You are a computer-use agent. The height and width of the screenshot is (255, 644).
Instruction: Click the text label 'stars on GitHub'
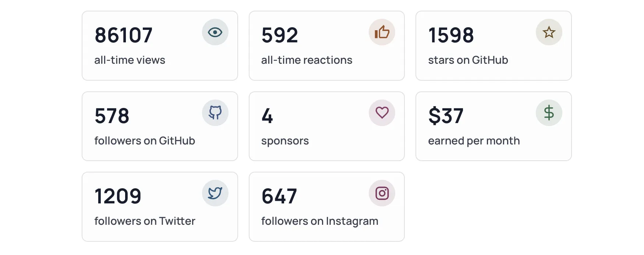[x=468, y=60]
